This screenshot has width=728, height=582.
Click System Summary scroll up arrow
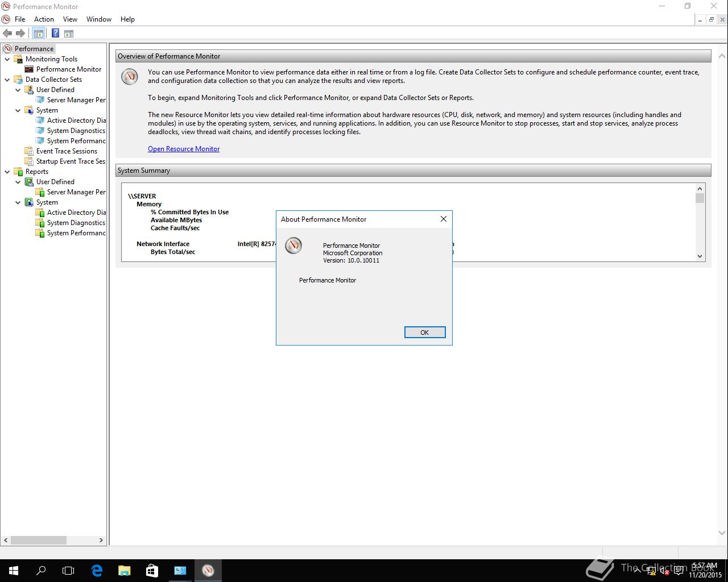coord(700,188)
